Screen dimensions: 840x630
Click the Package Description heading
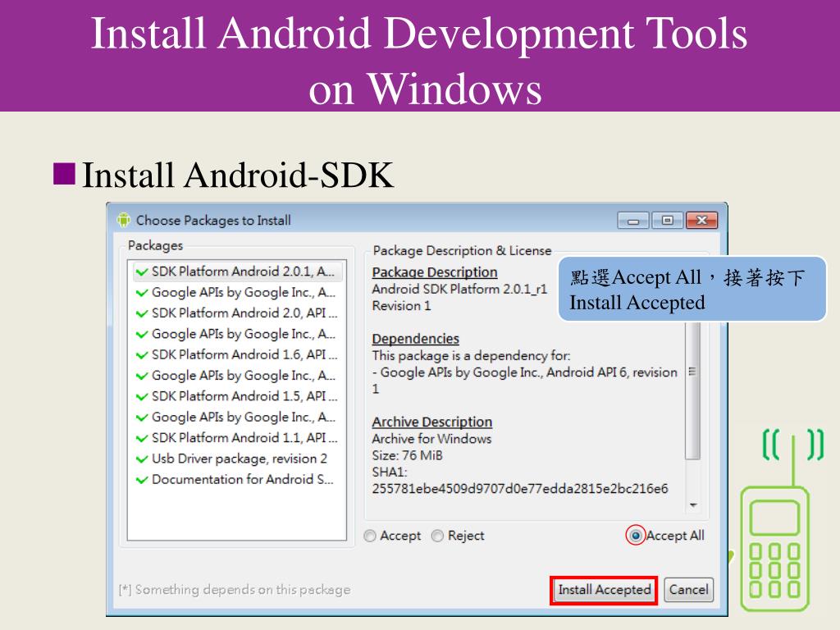(x=435, y=272)
